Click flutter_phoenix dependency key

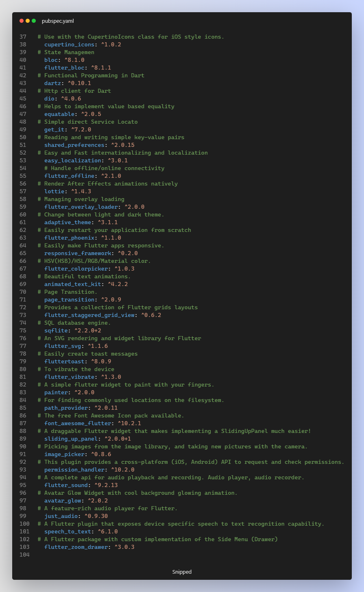coord(69,238)
